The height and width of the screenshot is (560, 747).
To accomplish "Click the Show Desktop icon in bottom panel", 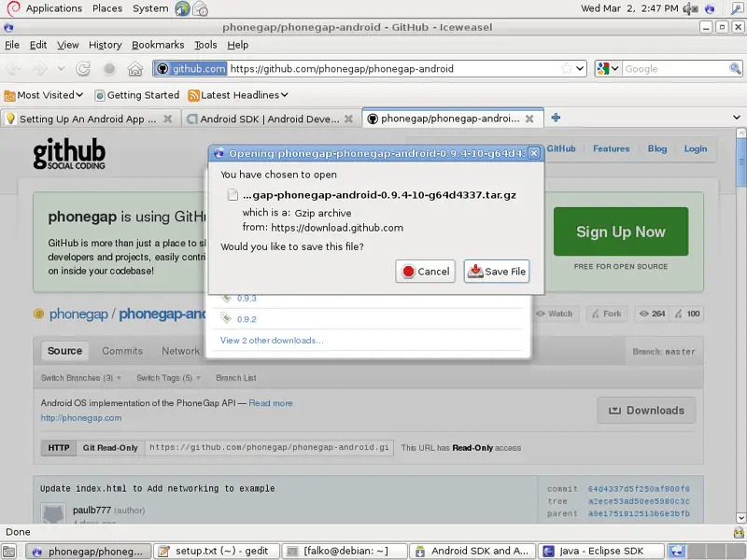I will click(x=9, y=552).
